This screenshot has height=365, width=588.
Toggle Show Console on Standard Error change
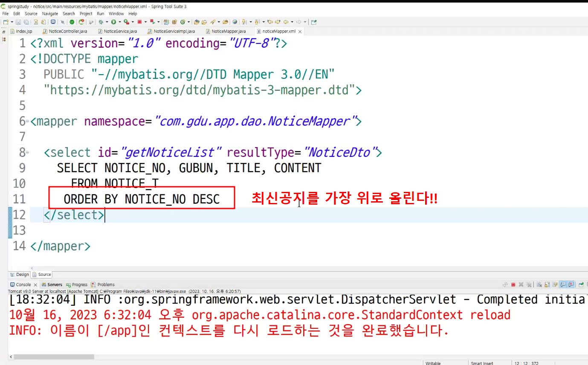(x=571, y=284)
